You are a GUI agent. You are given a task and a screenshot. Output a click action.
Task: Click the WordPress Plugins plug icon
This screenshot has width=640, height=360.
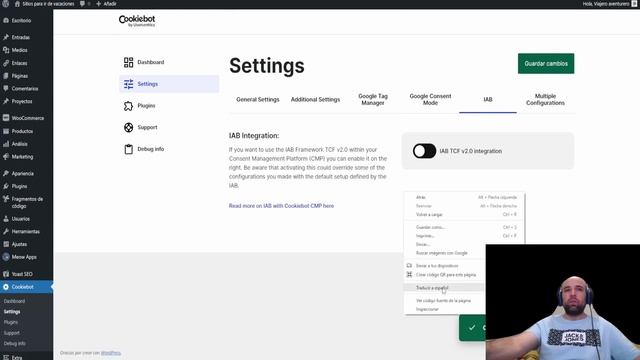pyautogui.click(x=6, y=186)
